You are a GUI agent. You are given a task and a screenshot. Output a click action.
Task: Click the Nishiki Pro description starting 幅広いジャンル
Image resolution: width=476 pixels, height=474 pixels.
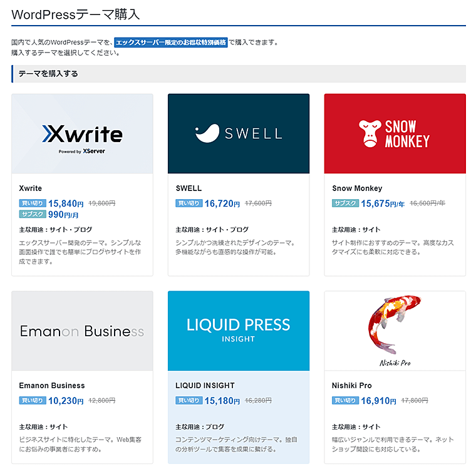[393, 445]
